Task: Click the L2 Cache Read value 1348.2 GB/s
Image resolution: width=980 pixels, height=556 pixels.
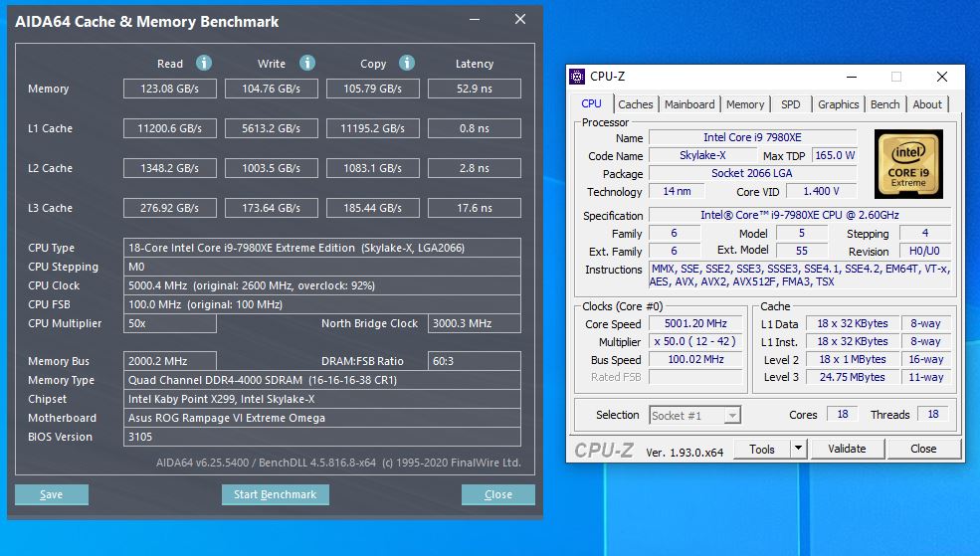Action: tap(169, 168)
